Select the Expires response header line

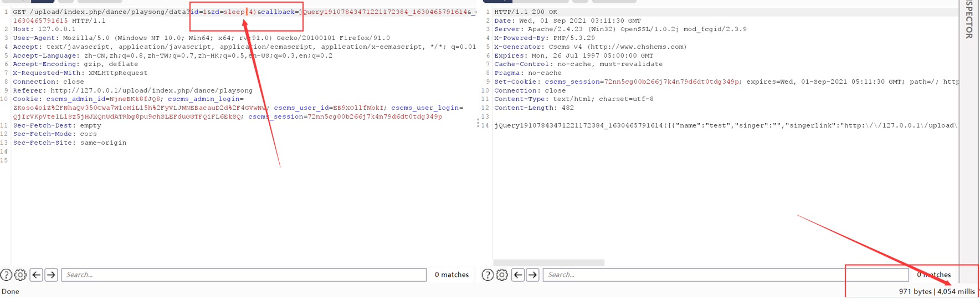(574, 55)
